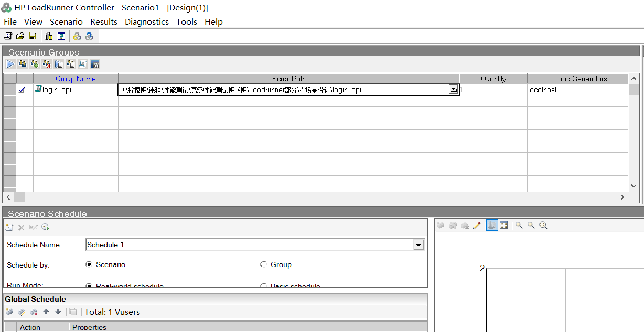Click the Add Group icon with green plus
644x332 pixels.
(x=35, y=64)
